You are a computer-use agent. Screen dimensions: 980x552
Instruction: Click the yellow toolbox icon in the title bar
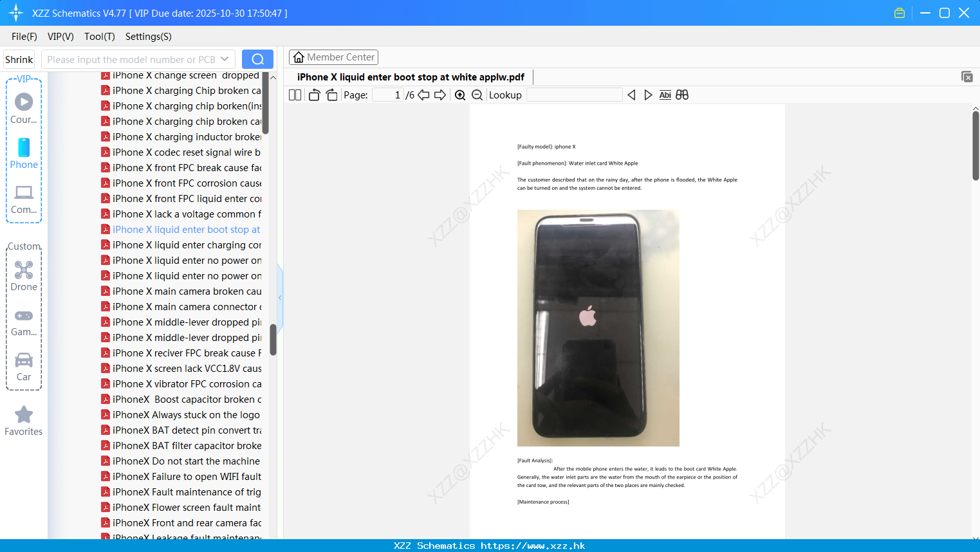point(900,13)
